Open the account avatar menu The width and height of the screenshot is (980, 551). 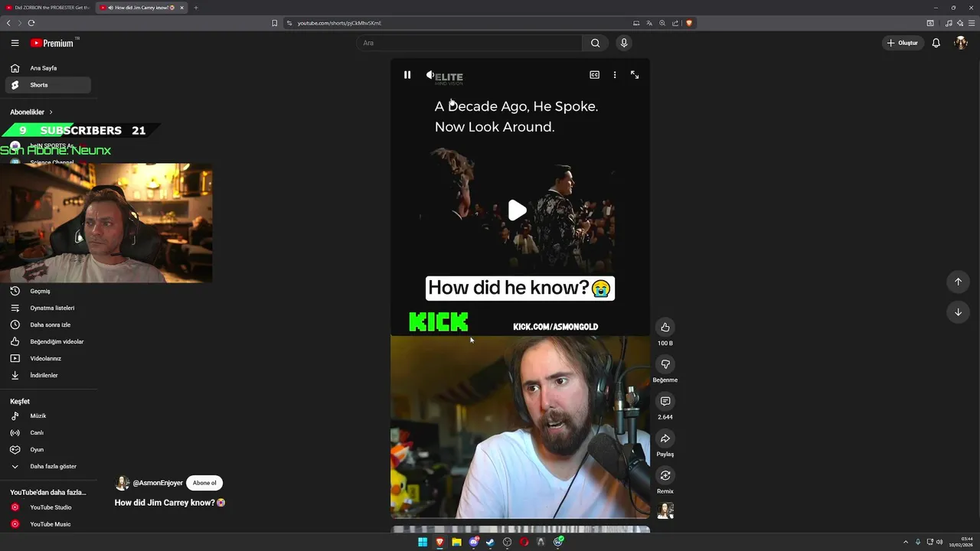pos(961,43)
